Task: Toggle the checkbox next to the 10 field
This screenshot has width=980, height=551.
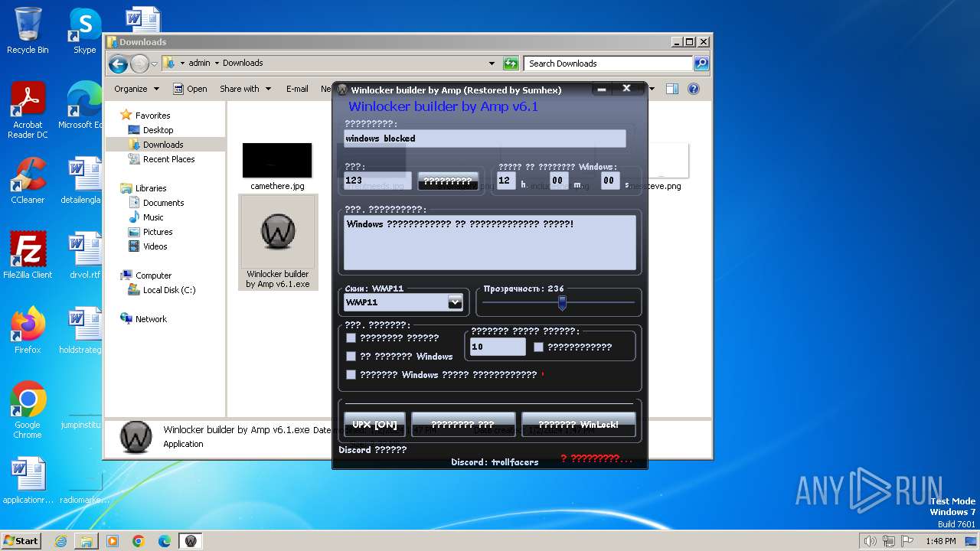Action: 538,347
